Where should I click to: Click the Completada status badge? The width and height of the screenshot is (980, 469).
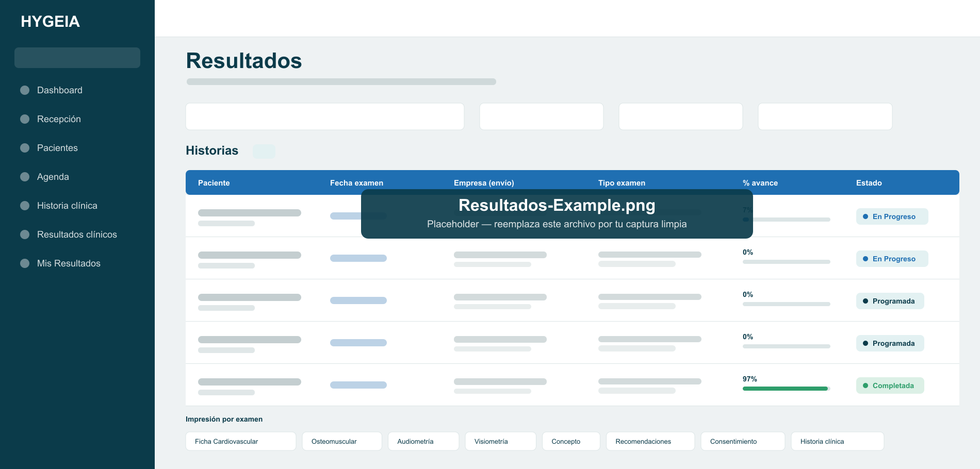tap(890, 386)
